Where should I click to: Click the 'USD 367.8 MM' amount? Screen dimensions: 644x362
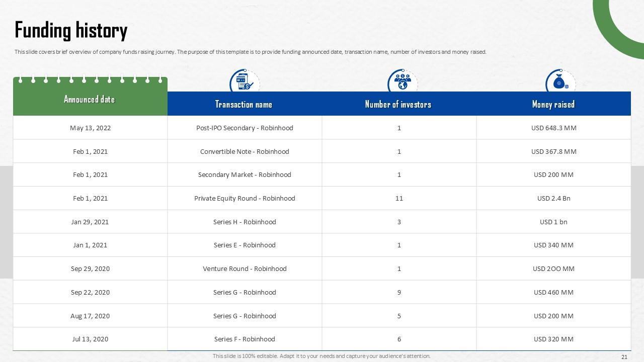point(553,151)
